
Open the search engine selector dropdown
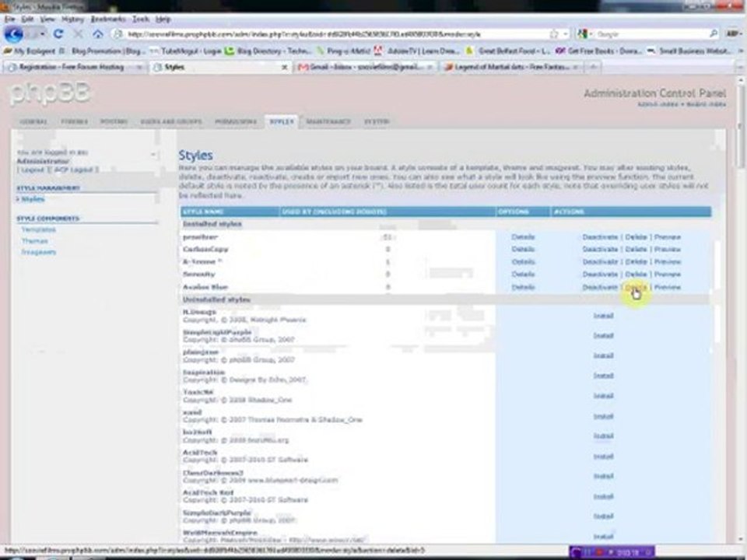coord(585,33)
